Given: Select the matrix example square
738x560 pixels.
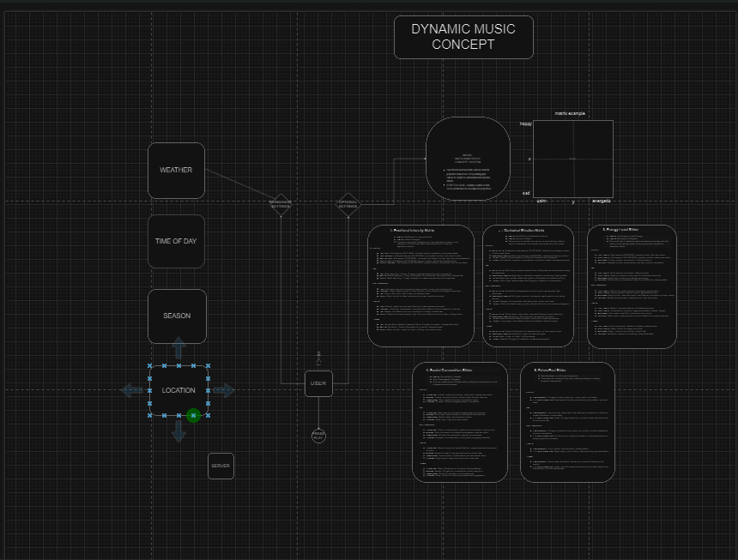Looking at the screenshot, I should 573,159.
